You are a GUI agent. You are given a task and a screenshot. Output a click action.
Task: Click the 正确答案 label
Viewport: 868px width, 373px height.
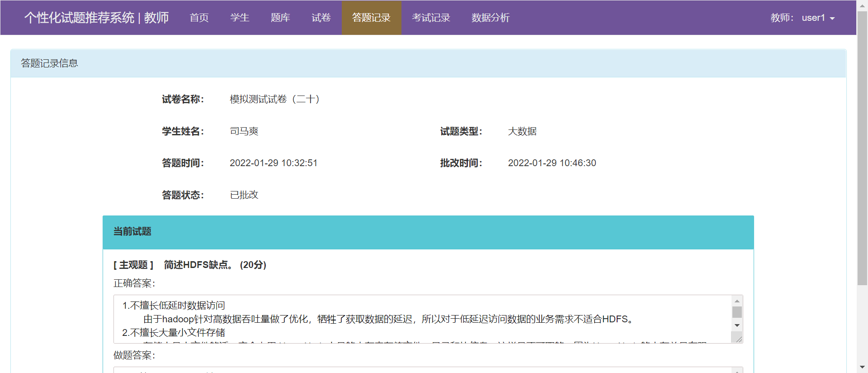click(134, 283)
